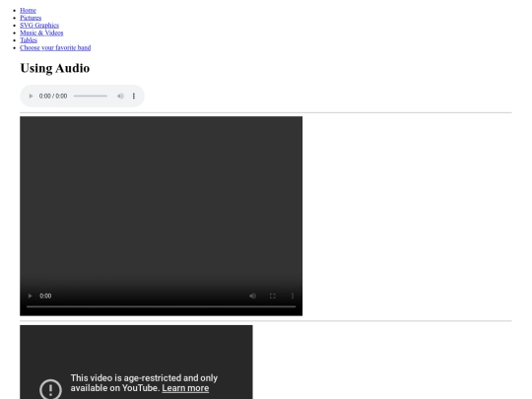Open the Tables link

pyautogui.click(x=29, y=40)
